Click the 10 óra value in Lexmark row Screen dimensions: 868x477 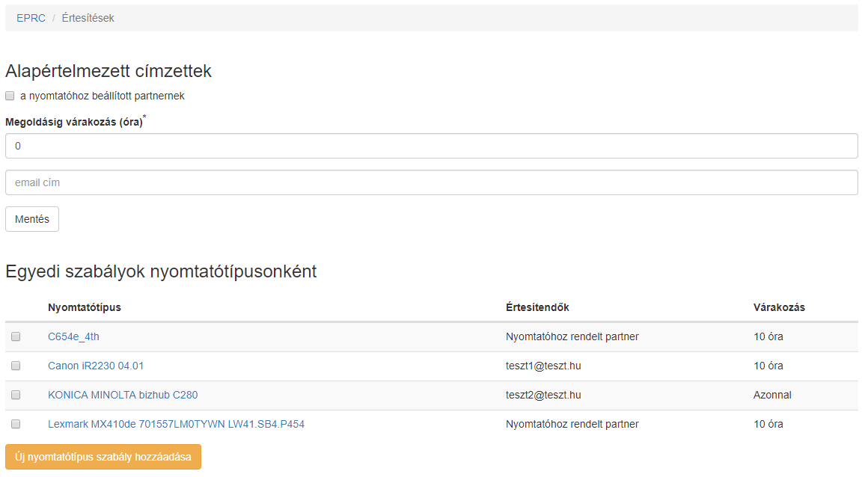tap(768, 424)
